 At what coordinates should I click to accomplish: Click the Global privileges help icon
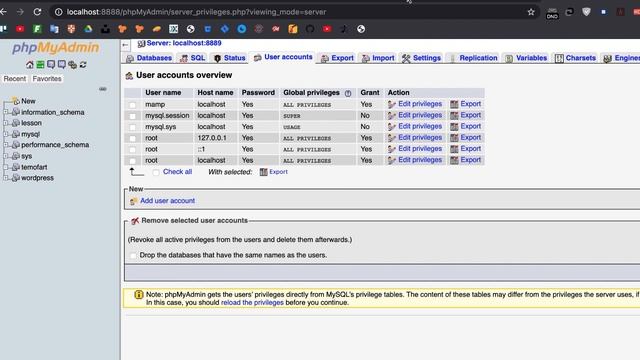coord(348,93)
